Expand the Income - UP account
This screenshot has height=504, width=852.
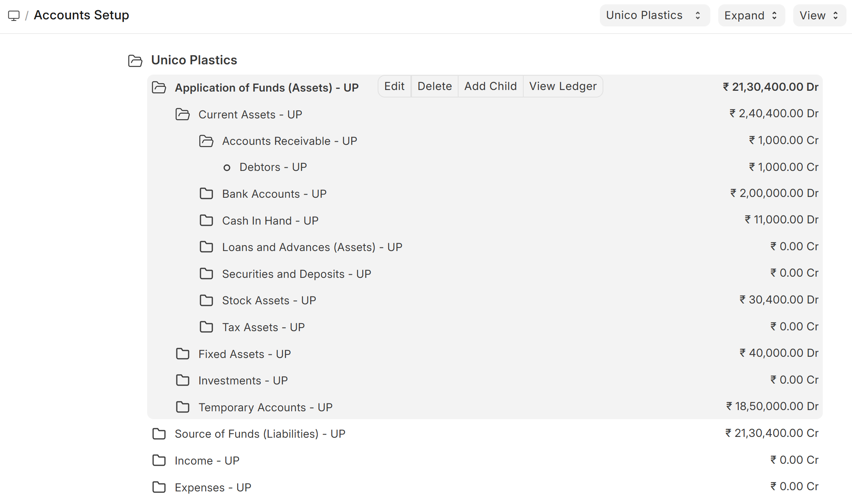159,461
